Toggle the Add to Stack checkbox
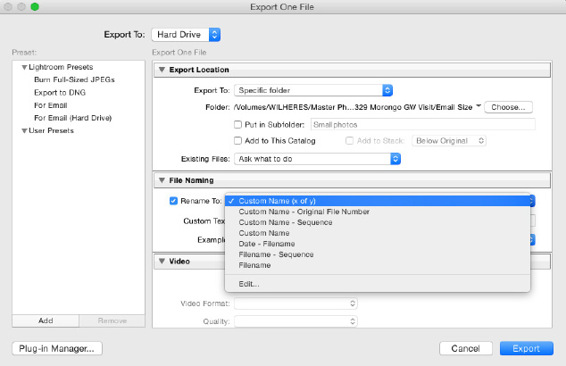 point(349,141)
